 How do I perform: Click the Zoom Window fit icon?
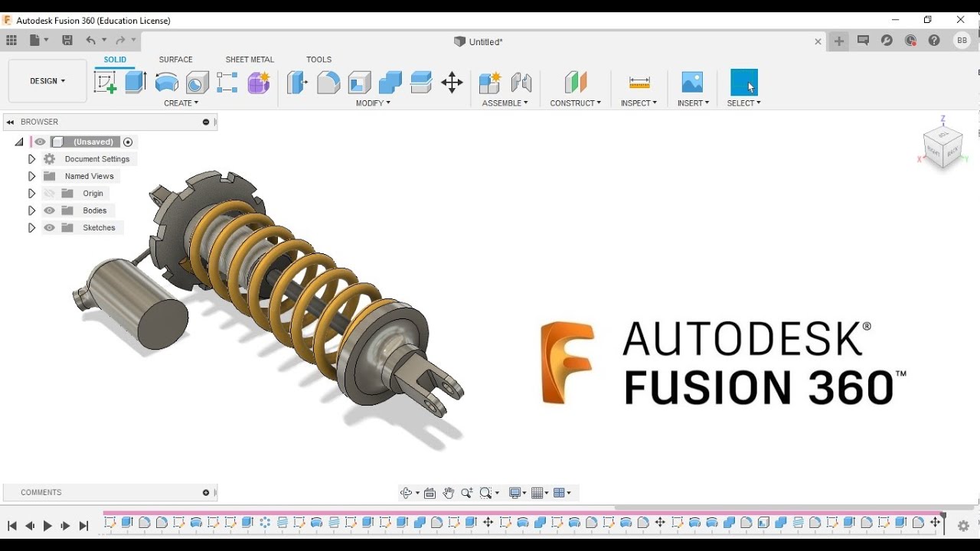coord(485,493)
